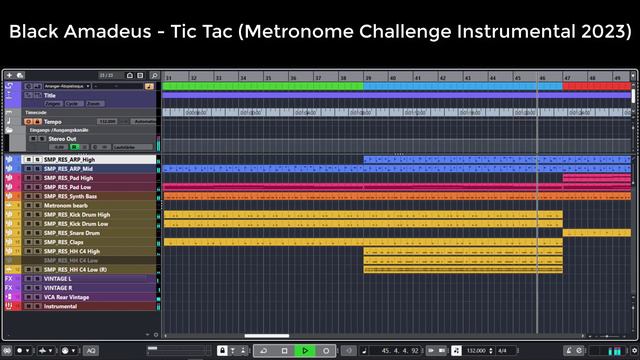The height and width of the screenshot is (360, 640).
Task: Open track control settings square icon
Action: tap(140, 76)
